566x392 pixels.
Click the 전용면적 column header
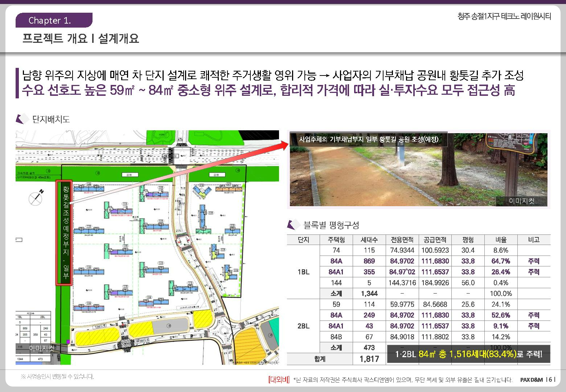[x=402, y=240]
